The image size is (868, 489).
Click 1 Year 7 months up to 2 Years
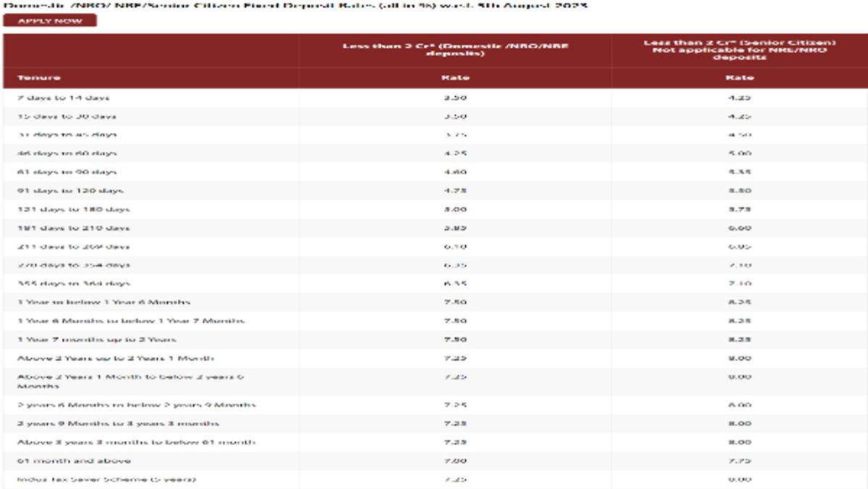pos(97,340)
